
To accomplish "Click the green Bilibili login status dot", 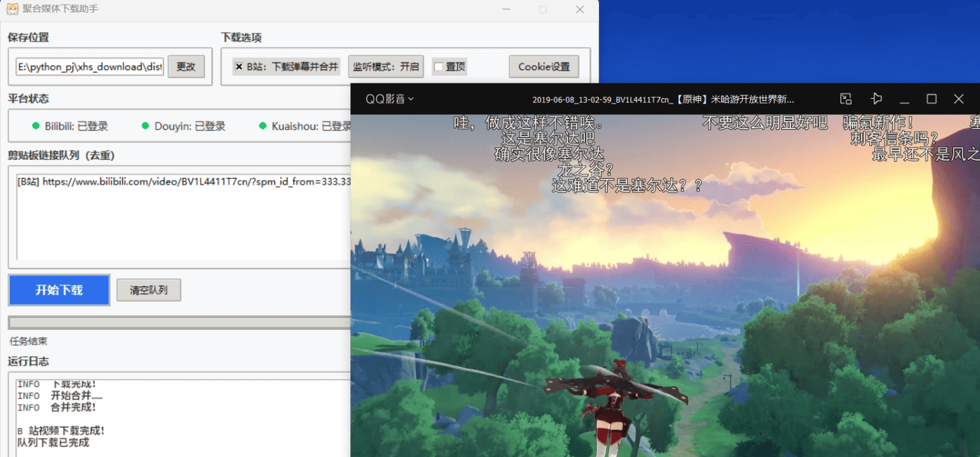I will click(x=36, y=126).
